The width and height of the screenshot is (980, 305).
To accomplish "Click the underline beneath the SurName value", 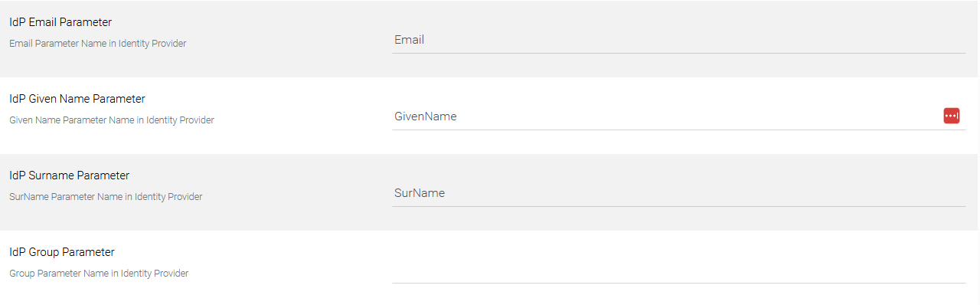I will click(679, 206).
